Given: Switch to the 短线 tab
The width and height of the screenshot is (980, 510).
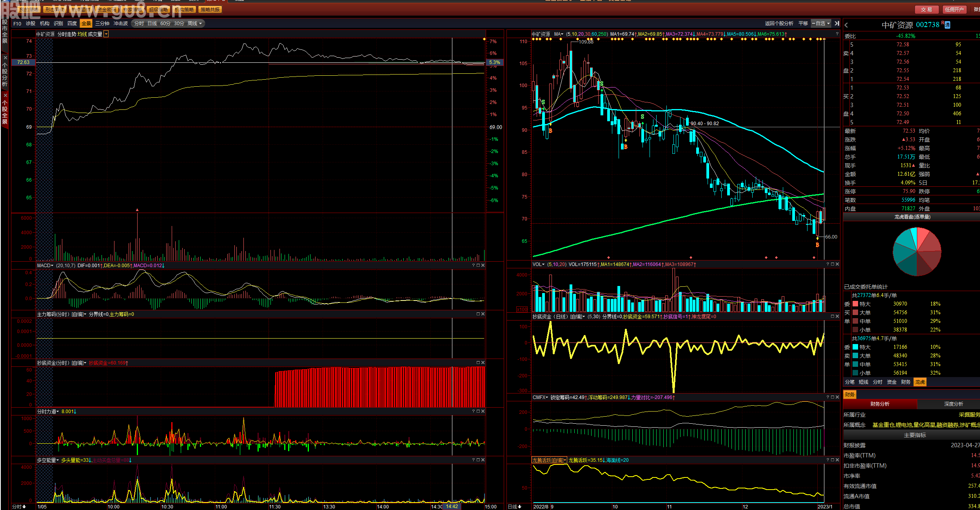Looking at the screenshot, I should click(864, 382).
